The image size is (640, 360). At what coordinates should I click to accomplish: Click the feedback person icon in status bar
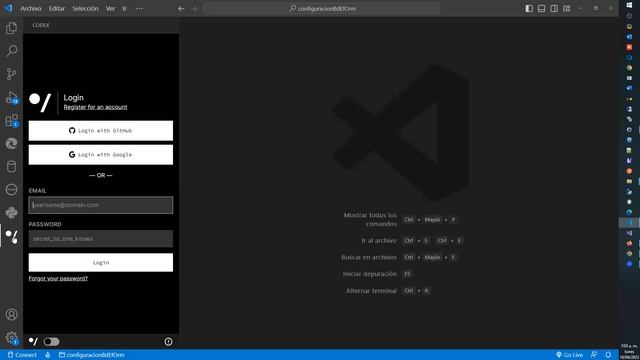pyautogui.click(x=594, y=355)
